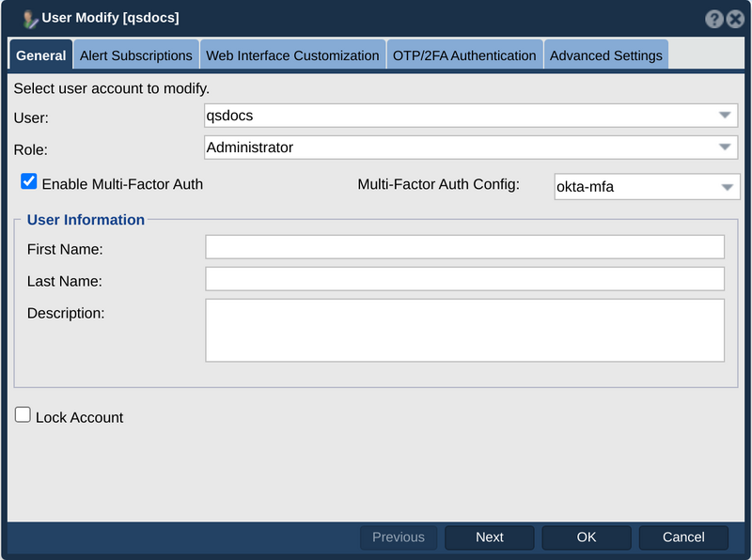The width and height of the screenshot is (752, 560).
Task: Click the 'Role:' label
Action: coord(31,149)
